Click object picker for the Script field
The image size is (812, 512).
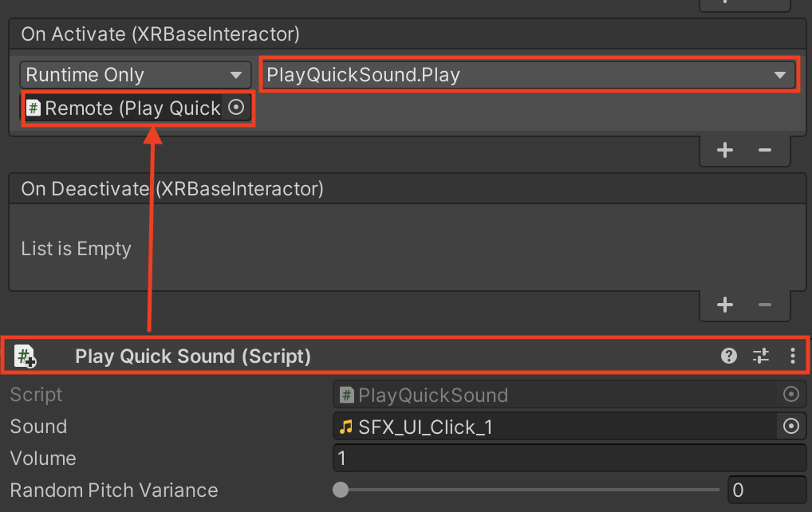(791, 395)
